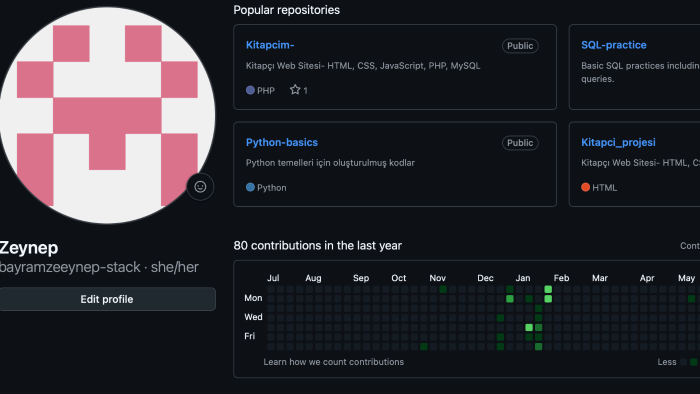Click the PHP language color dot
Screen dimensions: 700x394
pyautogui.click(x=250, y=90)
